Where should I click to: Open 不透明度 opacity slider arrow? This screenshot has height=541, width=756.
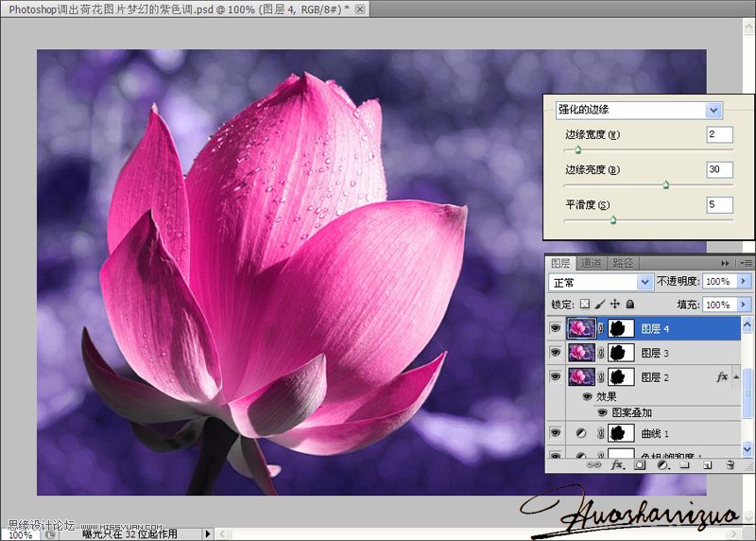743,281
